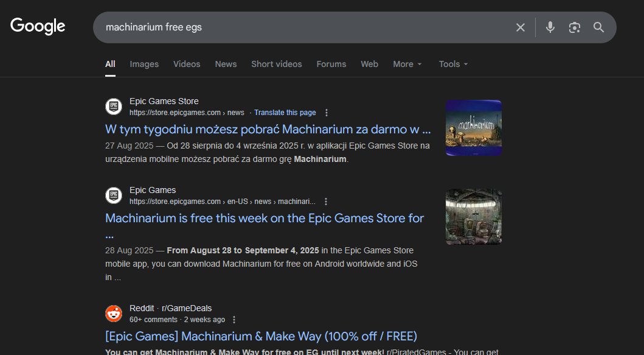This screenshot has width=644, height=355.
Task: Open options menu for Polish Epic result
Action: (327, 113)
